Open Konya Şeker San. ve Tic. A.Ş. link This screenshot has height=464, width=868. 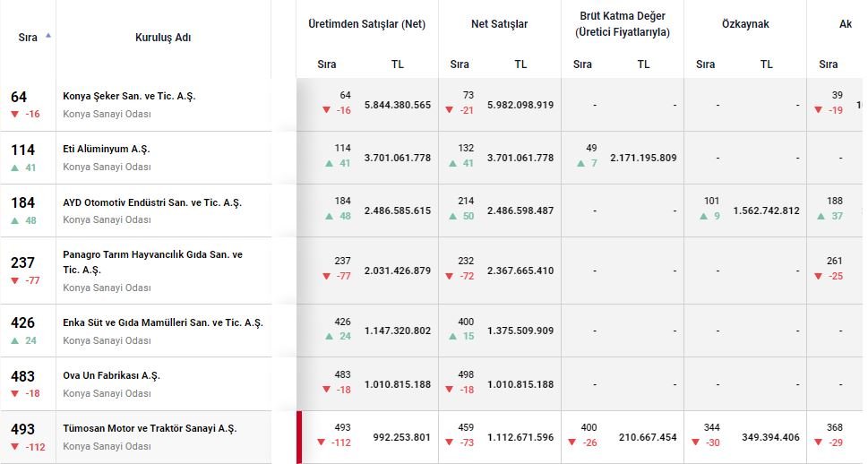[x=129, y=96]
